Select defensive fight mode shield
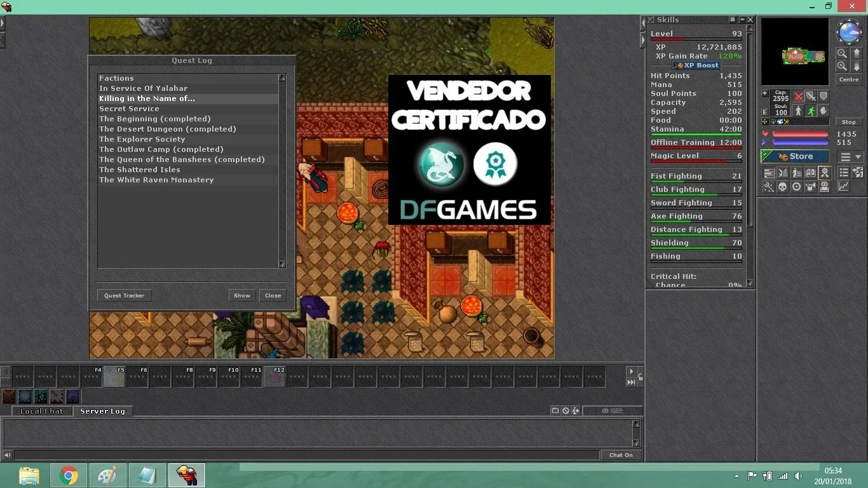This screenshot has width=868, height=488. [x=824, y=97]
